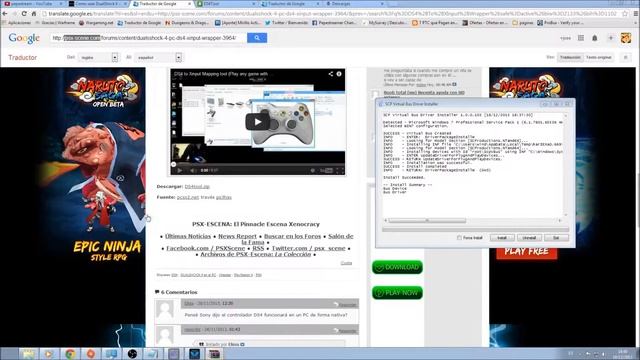Click the video fullscreen icon
640x360 pixels.
coord(340,170)
